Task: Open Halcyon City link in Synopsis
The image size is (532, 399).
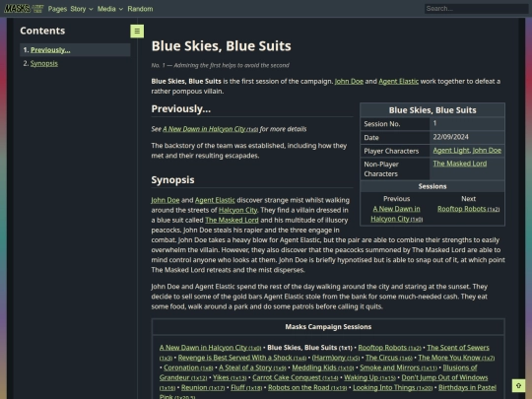Action: [237, 210]
